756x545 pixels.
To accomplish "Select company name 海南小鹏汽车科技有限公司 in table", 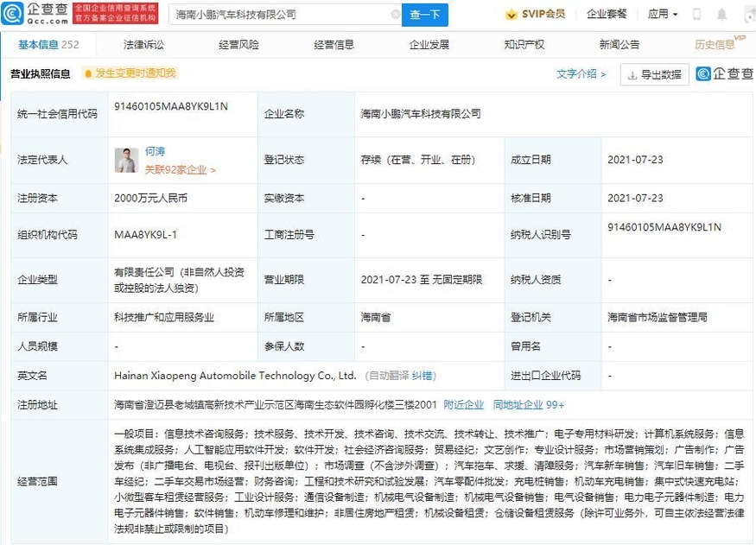I will 421,114.
